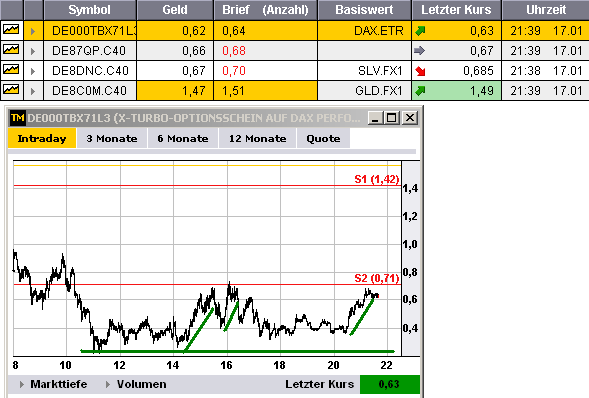The height and width of the screenshot is (398, 589).
Task: Click sideways trend arrow in DE87QP.C40 row
Action: point(419,51)
